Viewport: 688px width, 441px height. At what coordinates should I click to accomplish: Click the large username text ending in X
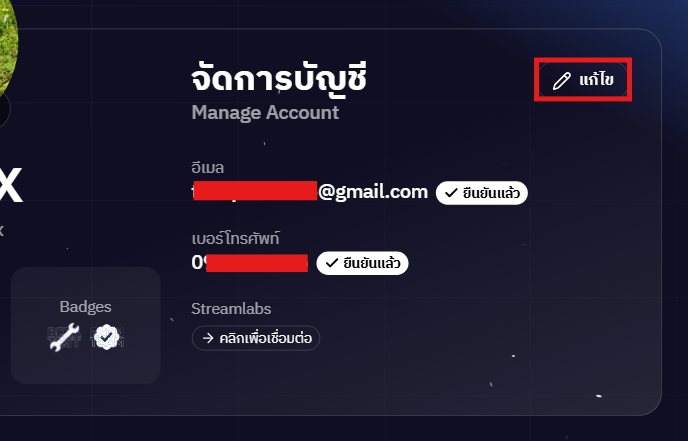point(10,186)
